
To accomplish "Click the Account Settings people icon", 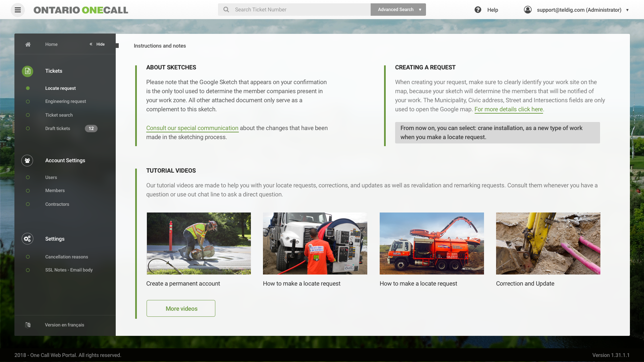I will tap(27, 161).
